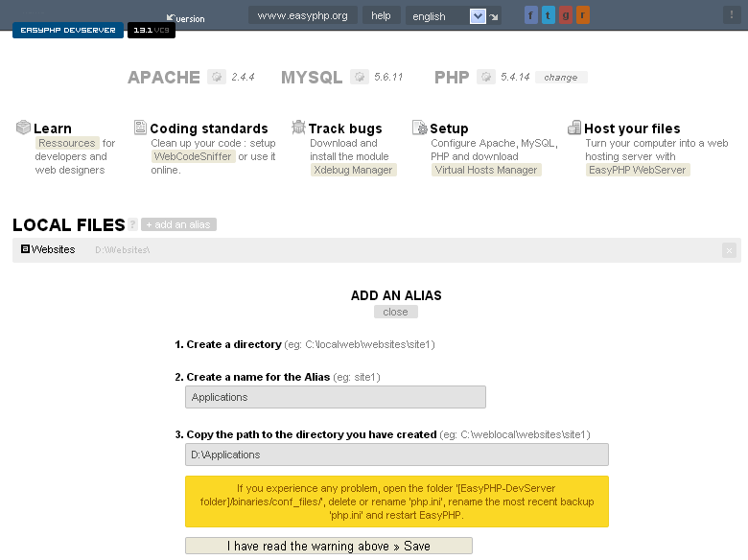Click the add an alias button
Screen dimensions: 748x560
[179, 224]
